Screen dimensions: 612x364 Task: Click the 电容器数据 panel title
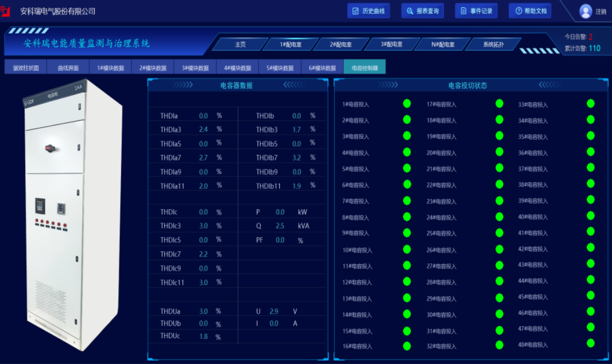(236, 85)
